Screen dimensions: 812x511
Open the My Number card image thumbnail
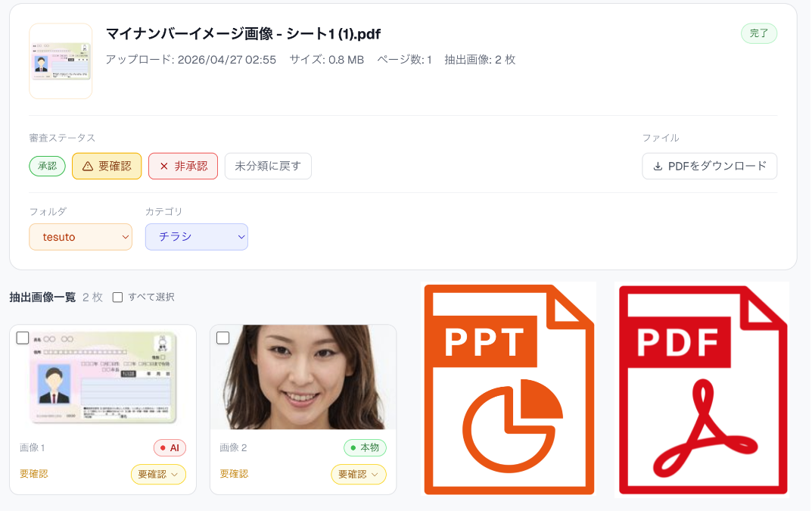point(103,379)
